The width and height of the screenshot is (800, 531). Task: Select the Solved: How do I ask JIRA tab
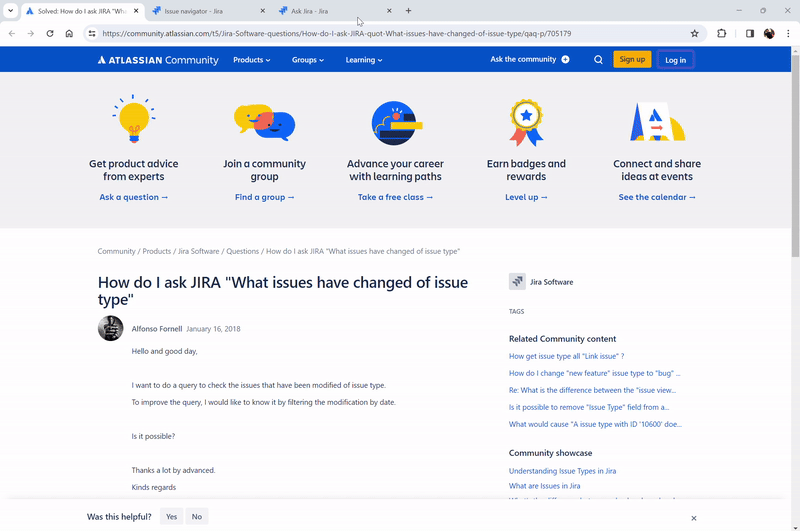82,11
